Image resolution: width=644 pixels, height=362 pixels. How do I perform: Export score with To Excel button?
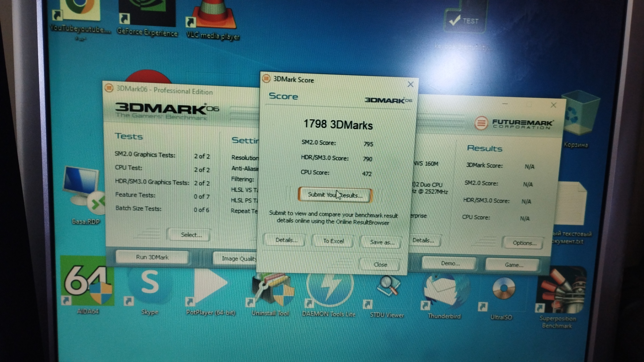coord(333,241)
